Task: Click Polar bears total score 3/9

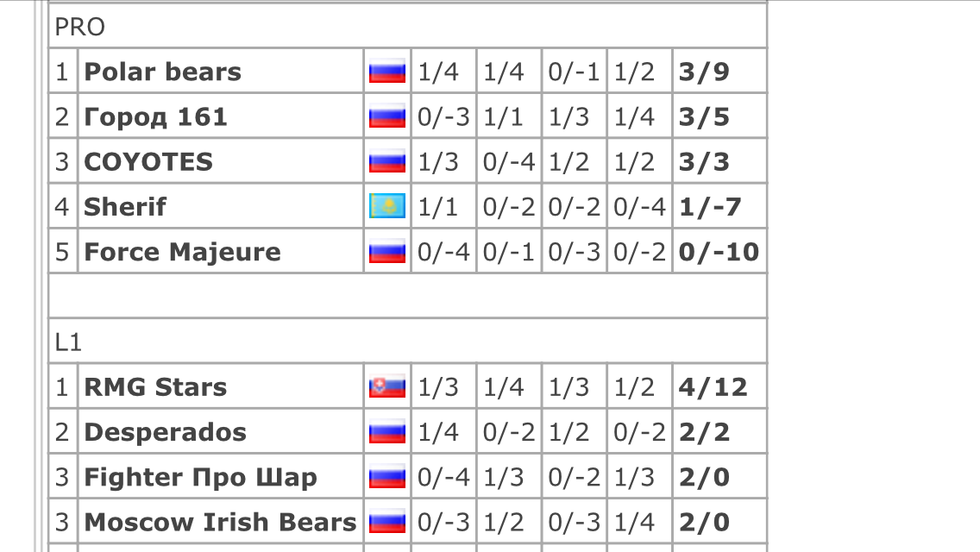Action: [704, 72]
